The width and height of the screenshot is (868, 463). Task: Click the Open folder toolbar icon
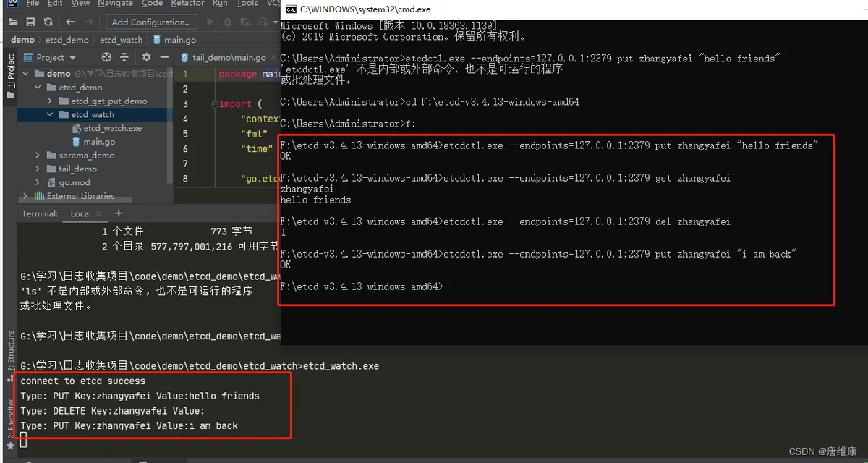click(x=13, y=22)
